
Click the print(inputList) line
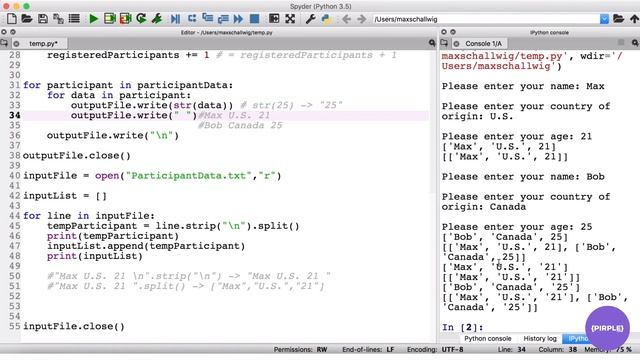[95, 256]
